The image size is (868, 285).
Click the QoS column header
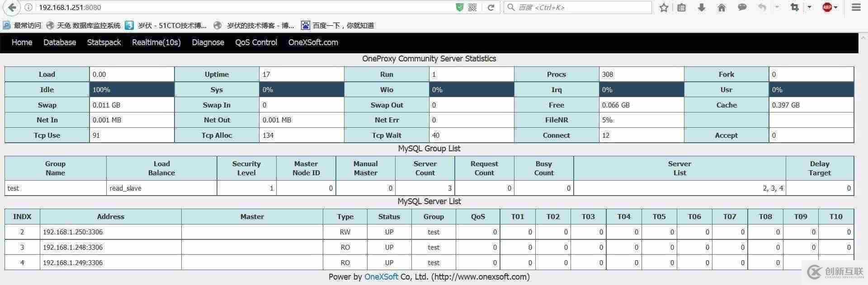pyautogui.click(x=478, y=217)
